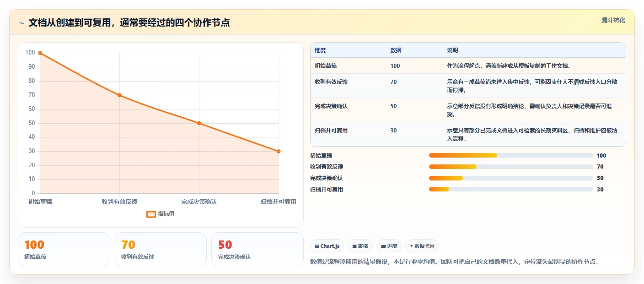644x284 pixels.
Task: Click the description starting 作为流程起点
Action: pyautogui.click(x=509, y=66)
